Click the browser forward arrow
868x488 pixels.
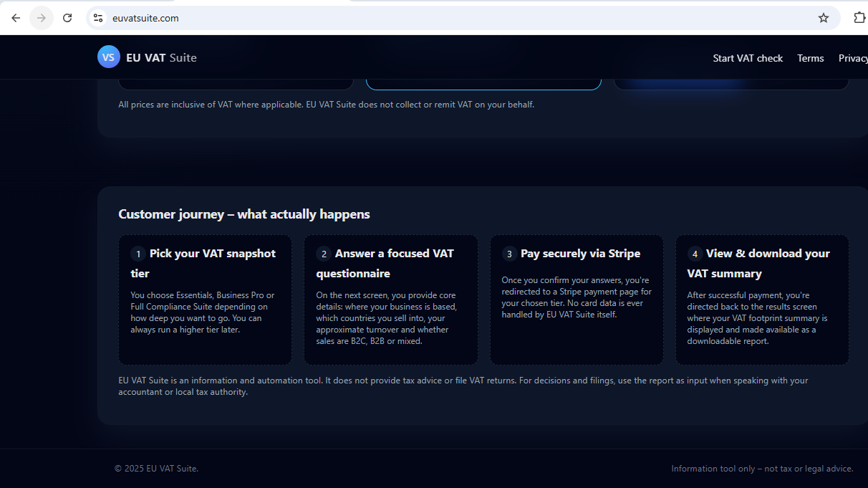coord(42,18)
